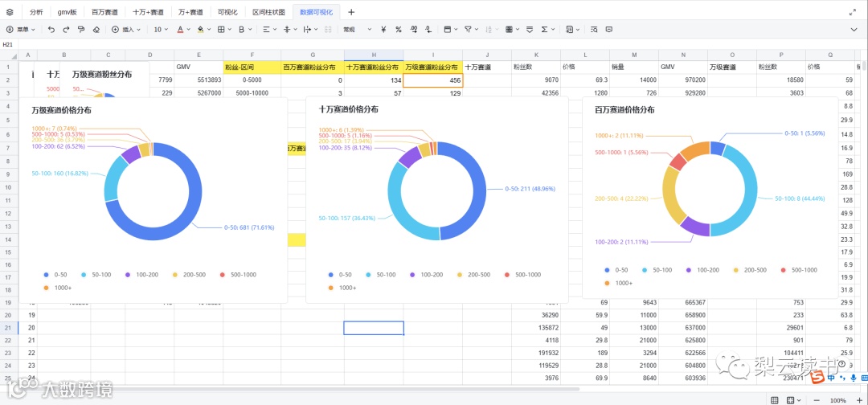Toggle 200-500 legend in 十万赛道价格分布 chart
Viewport: 868px width, 405px height.
click(x=474, y=275)
